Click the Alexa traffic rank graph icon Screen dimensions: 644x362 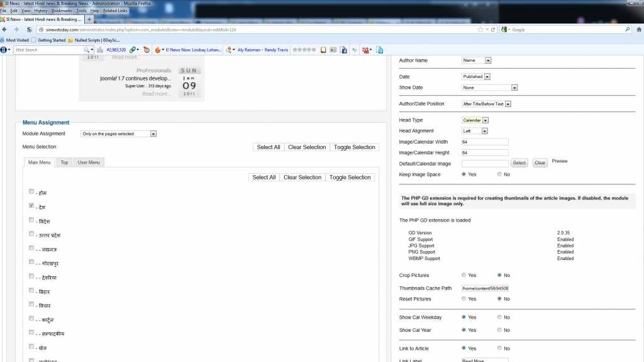[100, 50]
